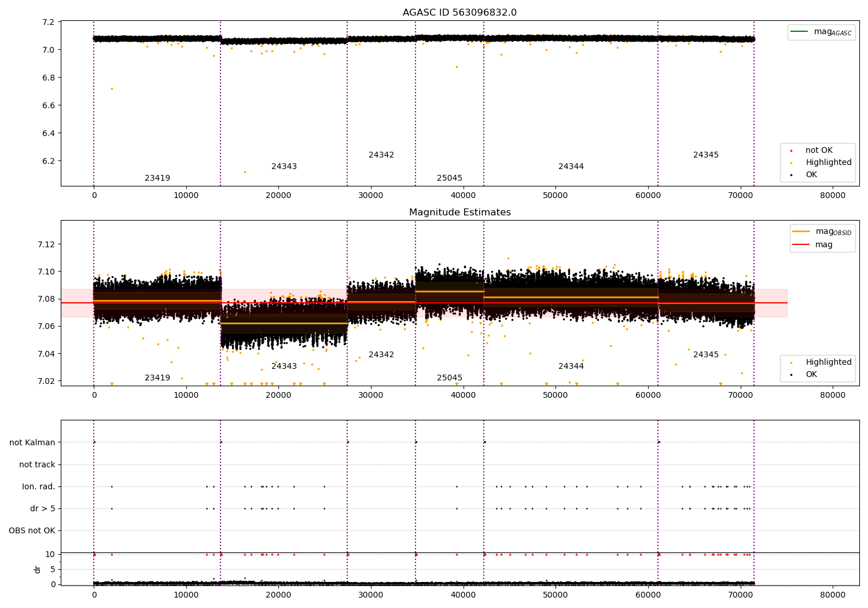
Task: Click OBSID label 24343 in Magnitude Estimates plot
Action: 284,366
